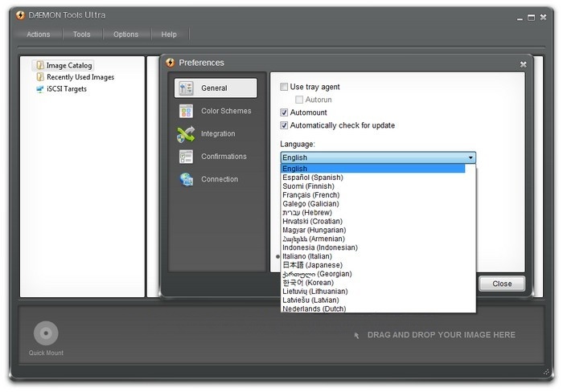Image resolution: width=563 pixels, height=392 pixels.
Task: Click the Color Schemes palette icon
Action: (x=186, y=111)
